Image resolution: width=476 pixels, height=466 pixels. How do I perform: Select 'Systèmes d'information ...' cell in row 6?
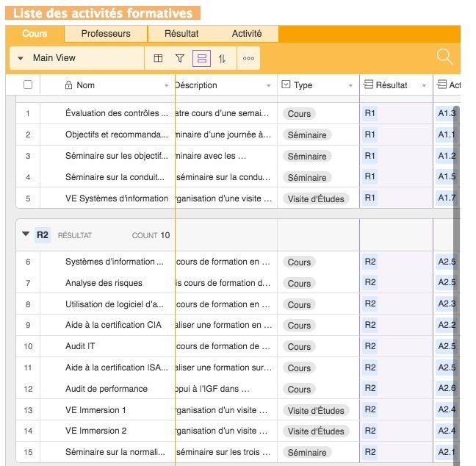(x=107, y=262)
